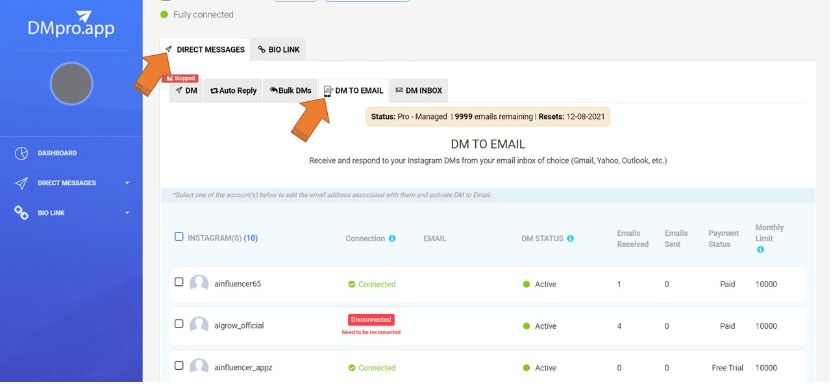Click the aigrow_official account name
833x384 pixels.
tap(239, 326)
